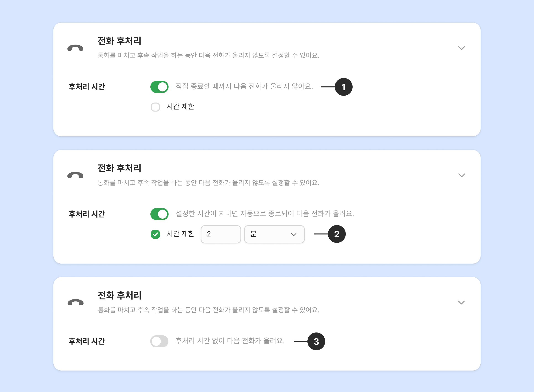Enable the bottom card's 후처리 시간 toggle
The height and width of the screenshot is (392, 534).
click(159, 341)
